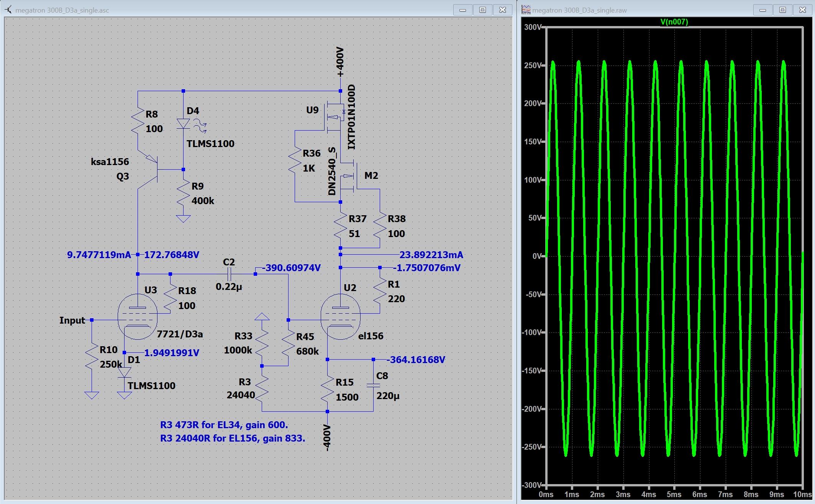Click the 10ms time axis label
Viewport: 815px width, 504px height.
tap(803, 494)
